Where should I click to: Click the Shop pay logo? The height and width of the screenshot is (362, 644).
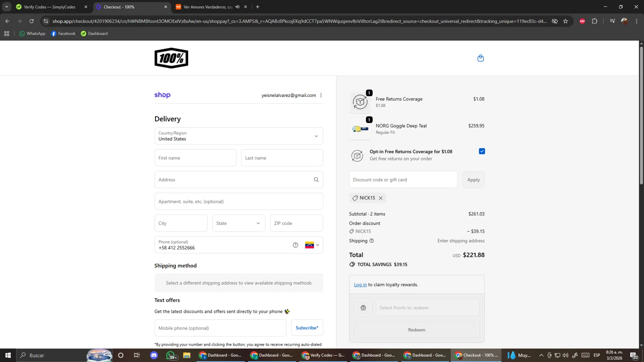[x=162, y=95]
